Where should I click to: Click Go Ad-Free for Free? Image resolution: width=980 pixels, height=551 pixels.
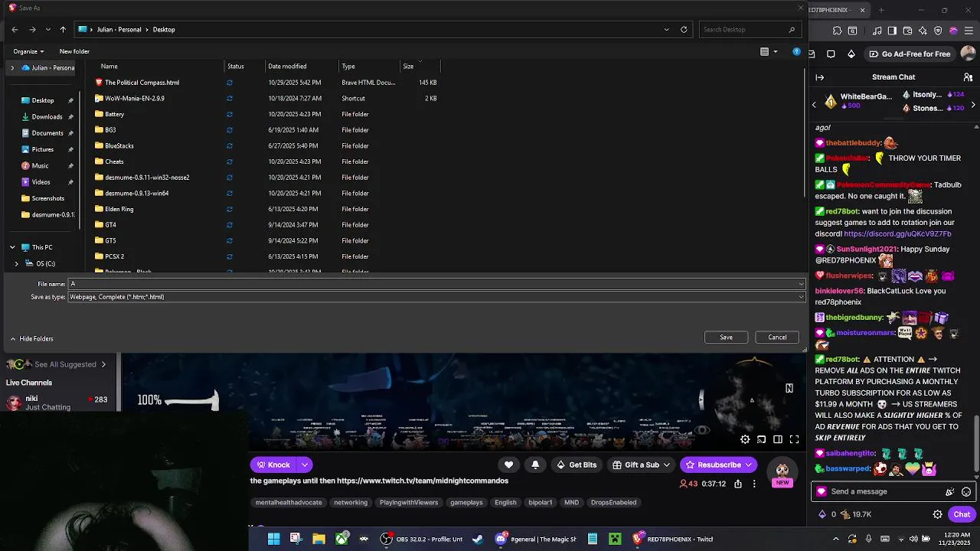(910, 54)
